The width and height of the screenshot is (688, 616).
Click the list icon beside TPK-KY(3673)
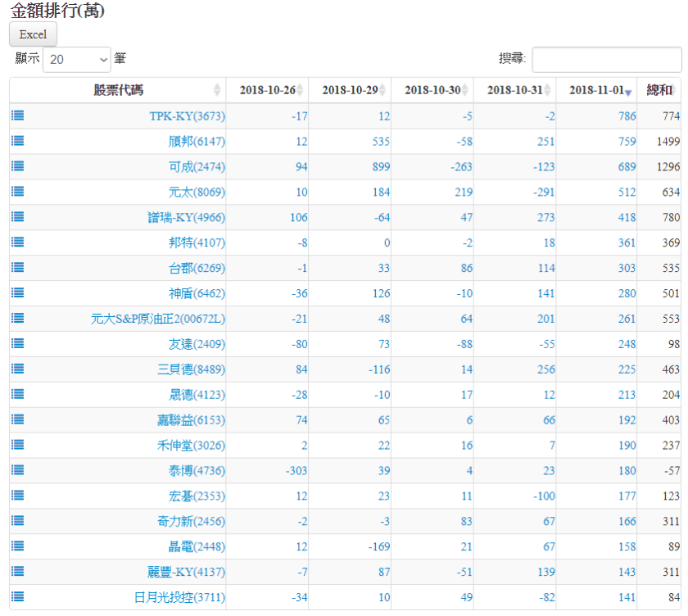pos(17,115)
